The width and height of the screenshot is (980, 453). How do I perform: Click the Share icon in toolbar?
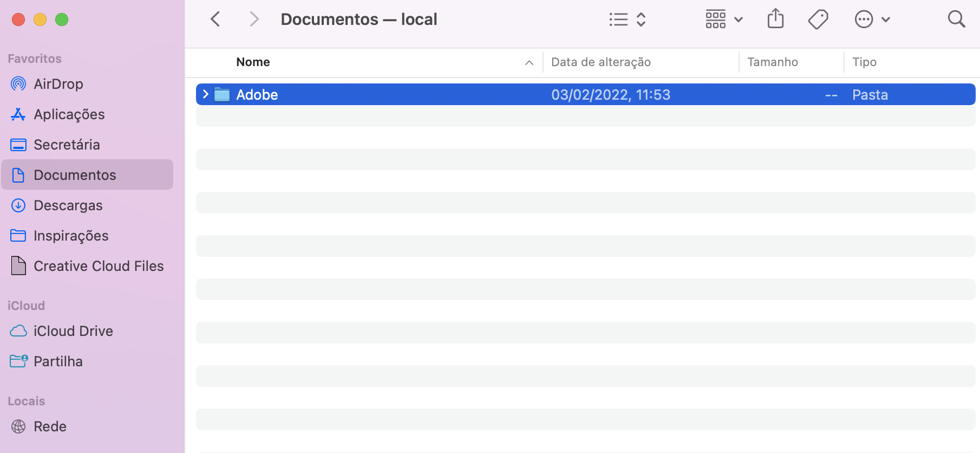coord(775,19)
